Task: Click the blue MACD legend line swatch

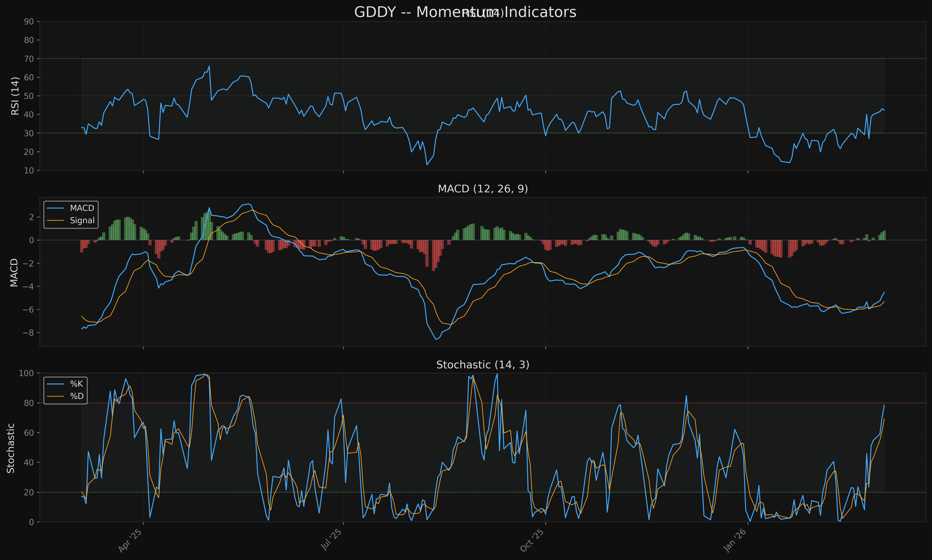Action: (56, 208)
